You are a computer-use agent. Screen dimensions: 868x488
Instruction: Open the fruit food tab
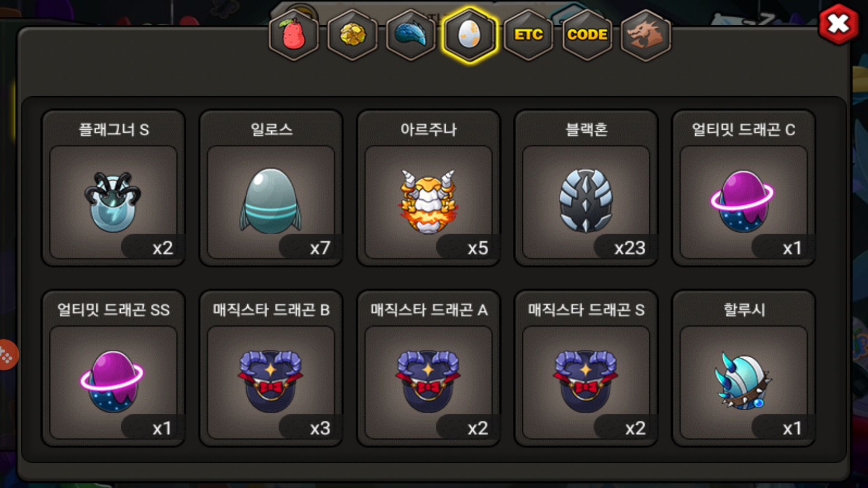click(294, 35)
